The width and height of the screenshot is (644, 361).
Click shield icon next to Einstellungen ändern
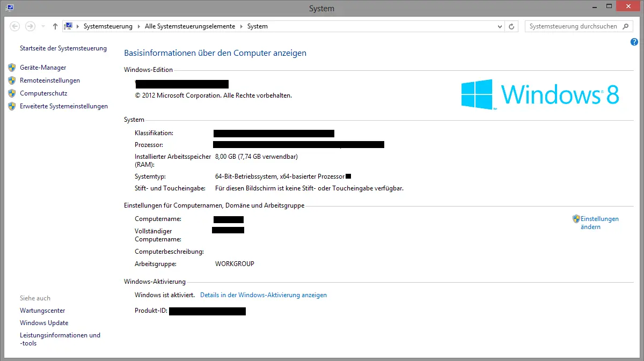click(x=576, y=219)
